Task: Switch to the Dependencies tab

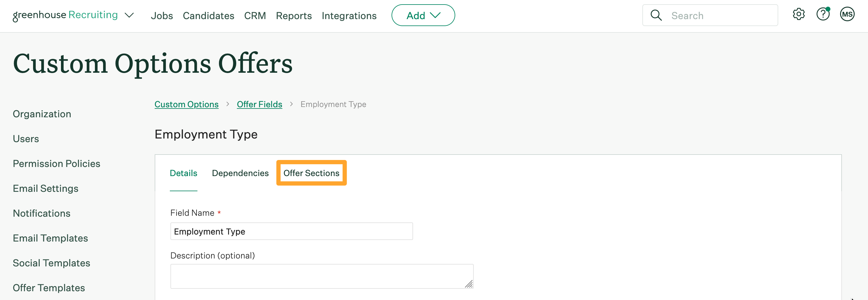Action: tap(240, 173)
